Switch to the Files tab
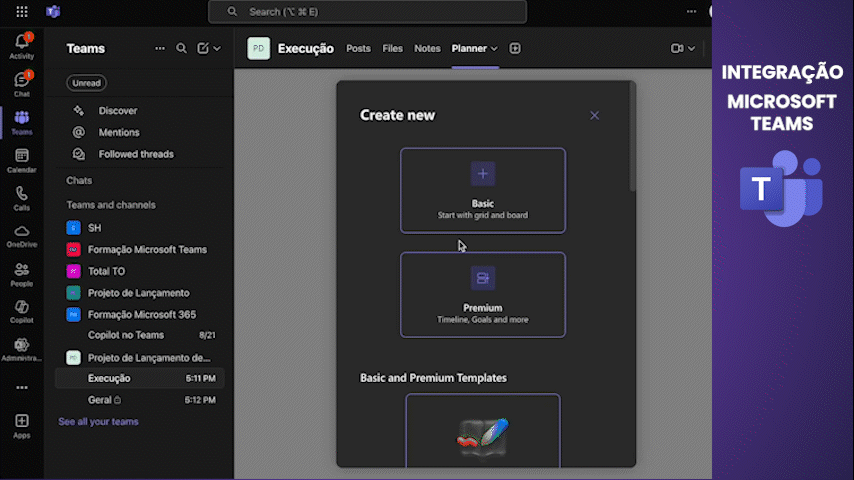854x480 pixels. click(392, 48)
